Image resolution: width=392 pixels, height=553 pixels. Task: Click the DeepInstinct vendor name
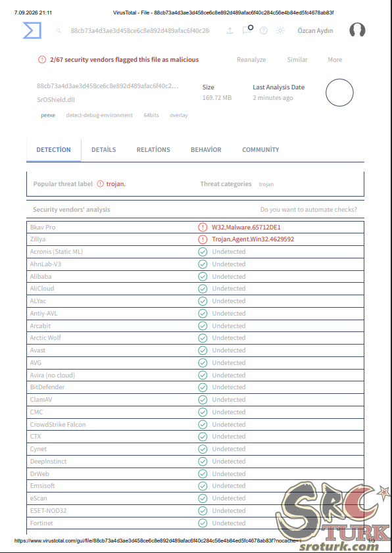48,462
